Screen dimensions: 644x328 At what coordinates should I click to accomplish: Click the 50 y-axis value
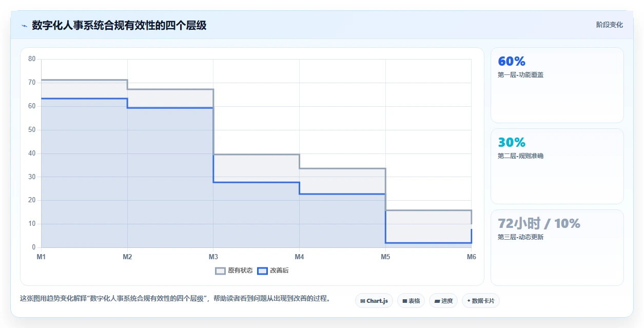click(x=32, y=130)
